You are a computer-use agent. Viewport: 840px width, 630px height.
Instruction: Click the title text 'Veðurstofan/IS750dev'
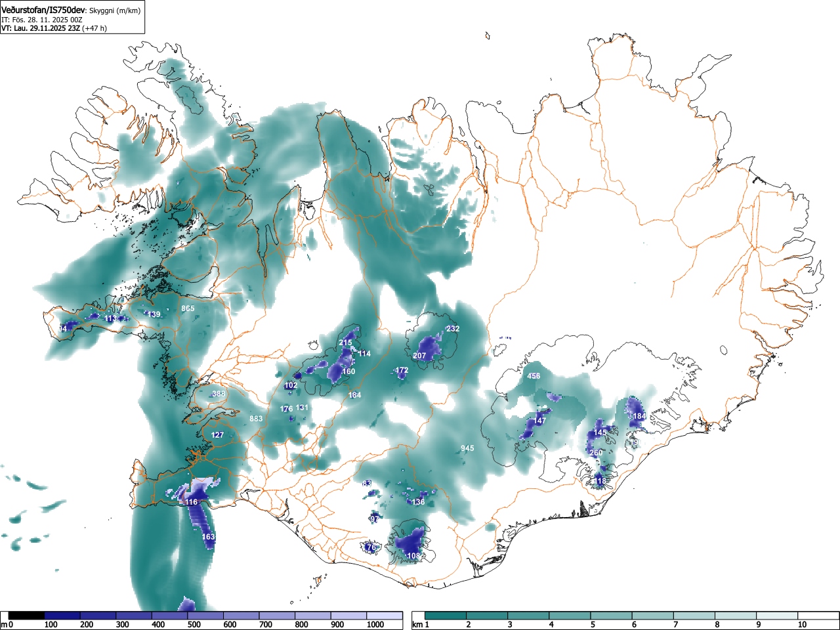point(43,10)
